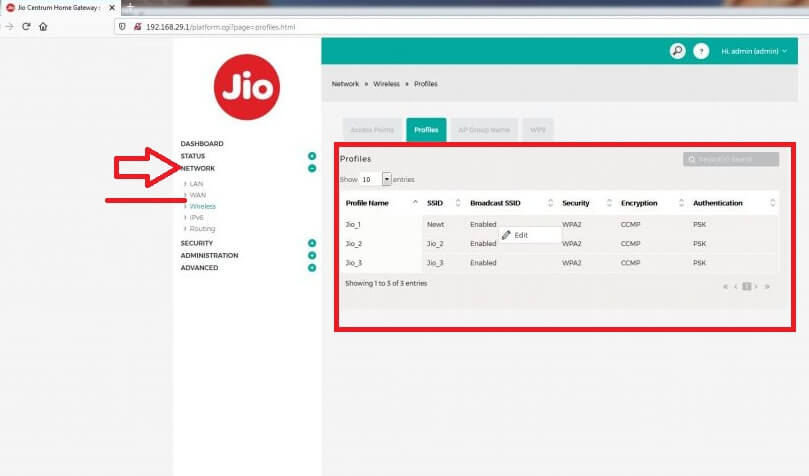
Task: Sort by Encryption column
Action: coord(652,203)
